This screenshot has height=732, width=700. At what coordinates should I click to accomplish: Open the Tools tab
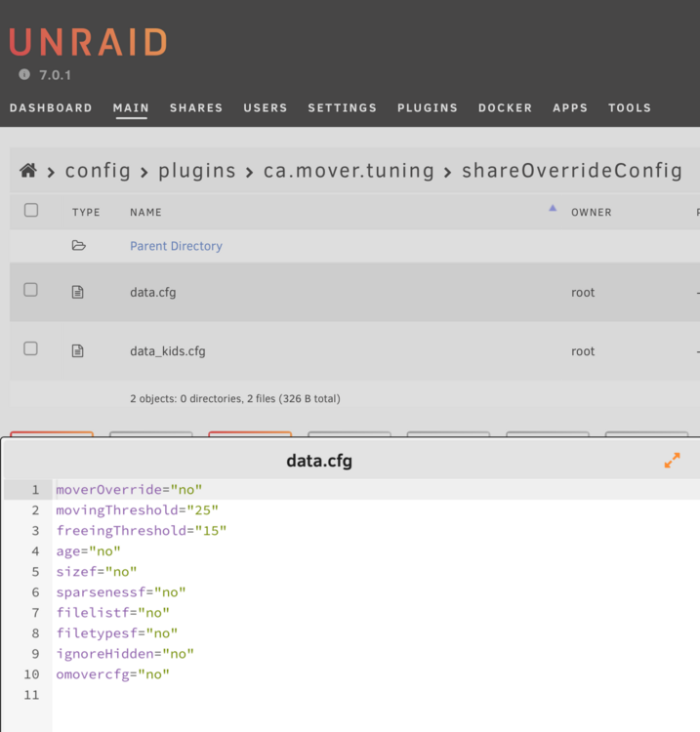(x=630, y=107)
